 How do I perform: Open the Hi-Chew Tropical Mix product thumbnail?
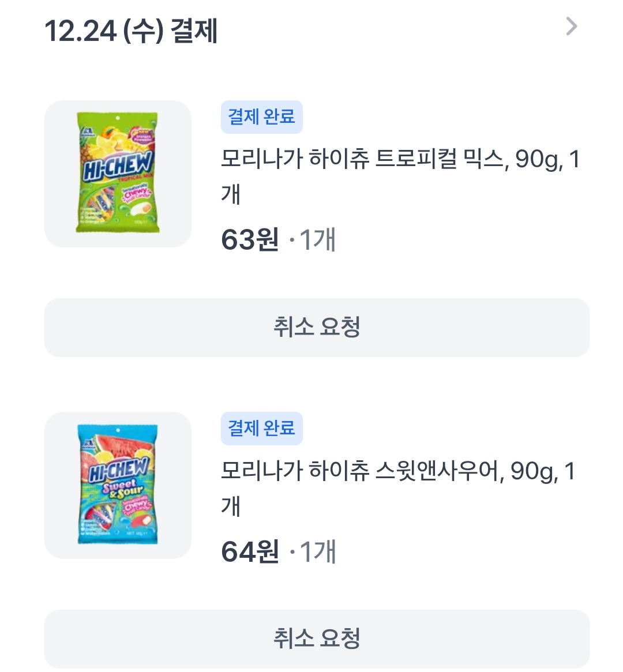[118, 174]
